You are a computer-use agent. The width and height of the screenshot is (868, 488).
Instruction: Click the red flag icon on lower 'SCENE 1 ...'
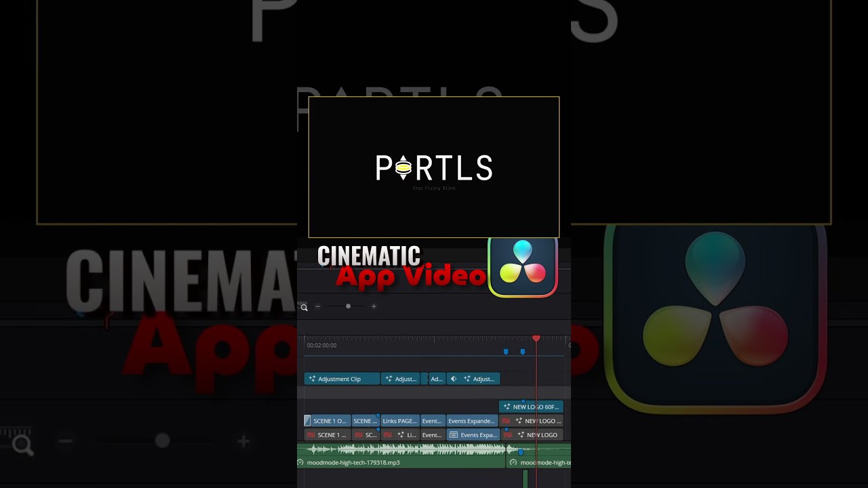pyautogui.click(x=311, y=435)
